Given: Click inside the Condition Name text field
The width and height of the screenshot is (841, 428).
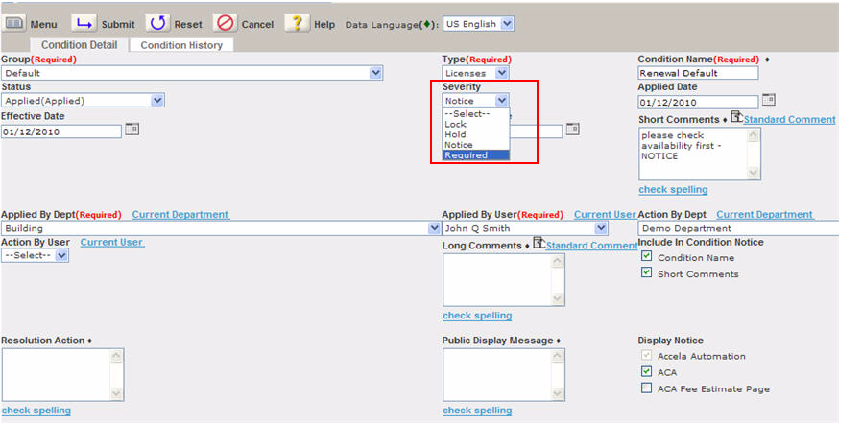Looking at the screenshot, I should point(697,73).
